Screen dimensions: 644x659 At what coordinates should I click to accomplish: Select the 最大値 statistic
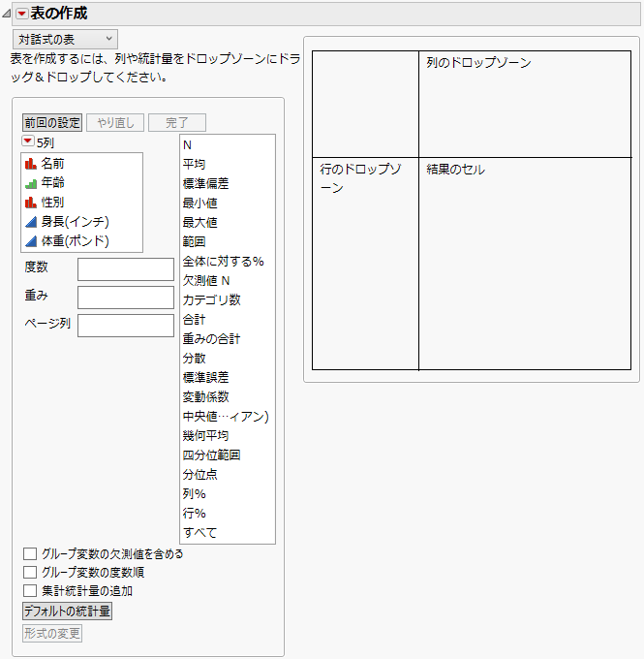click(x=228, y=222)
